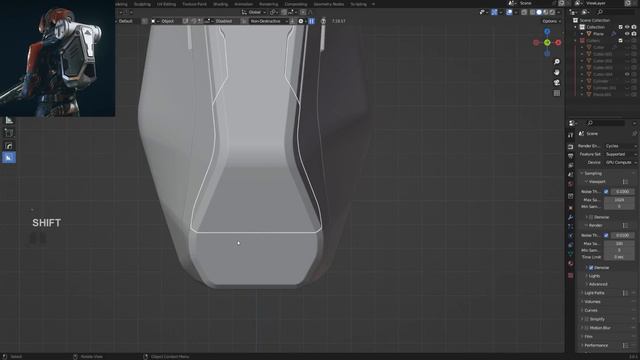The width and height of the screenshot is (640, 360).
Task: Expand the Light Paths panel
Action: 594,293
